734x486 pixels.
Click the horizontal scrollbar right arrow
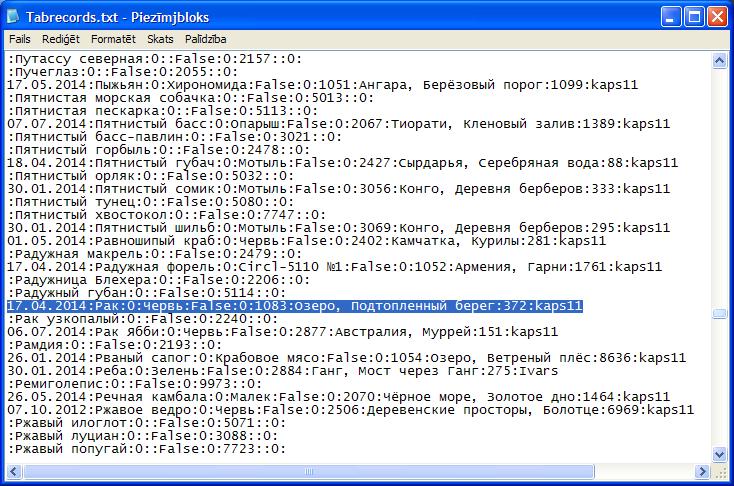pyautogui.click(x=702, y=471)
